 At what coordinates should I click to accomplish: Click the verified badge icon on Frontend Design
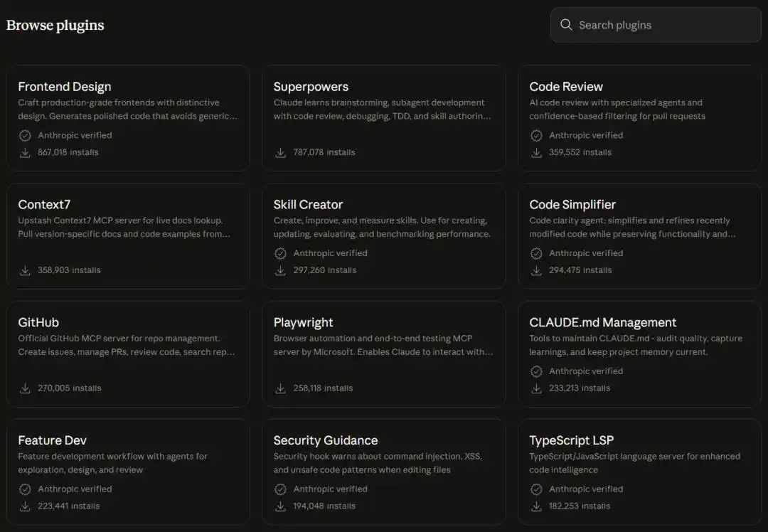(25, 135)
